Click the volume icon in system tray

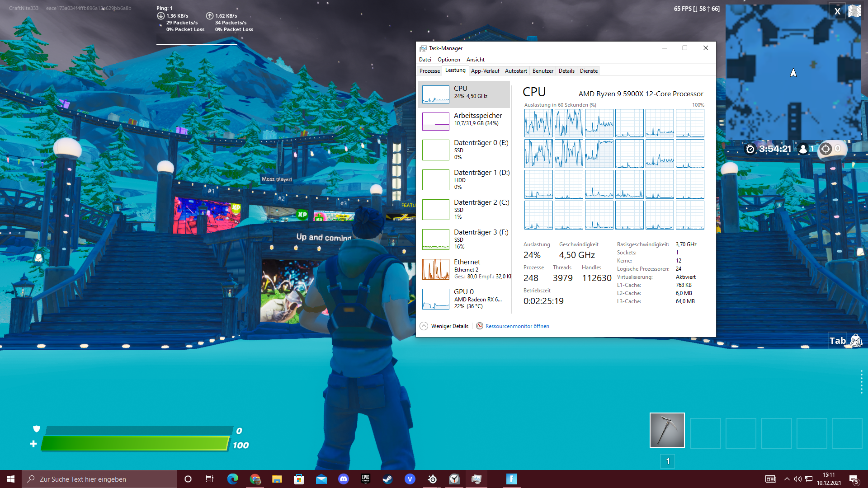[797, 479]
